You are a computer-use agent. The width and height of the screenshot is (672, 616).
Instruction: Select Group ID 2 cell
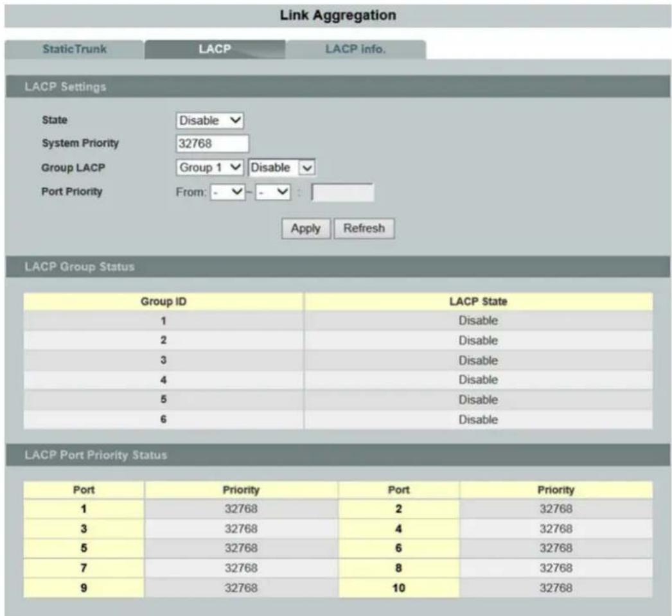163,340
